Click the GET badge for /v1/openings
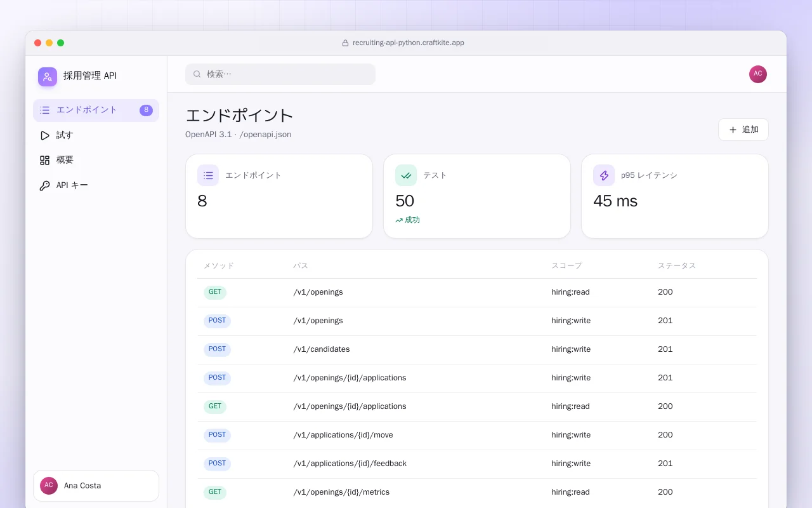This screenshot has height=508, width=812. pyautogui.click(x=215, y=293)
